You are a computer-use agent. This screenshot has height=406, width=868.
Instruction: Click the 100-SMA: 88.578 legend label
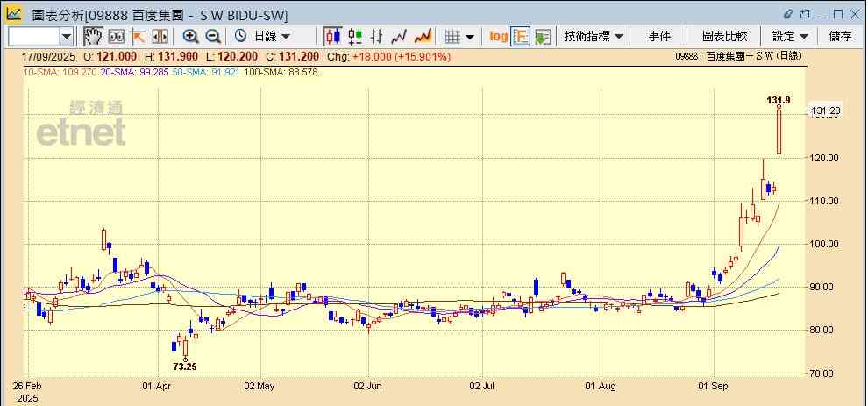280,72
